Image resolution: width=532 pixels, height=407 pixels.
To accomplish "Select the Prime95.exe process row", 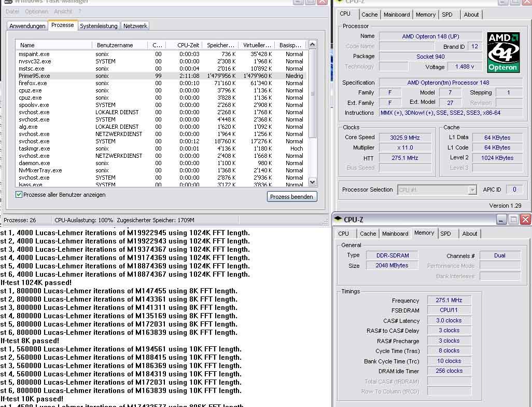I will point(161,76).
